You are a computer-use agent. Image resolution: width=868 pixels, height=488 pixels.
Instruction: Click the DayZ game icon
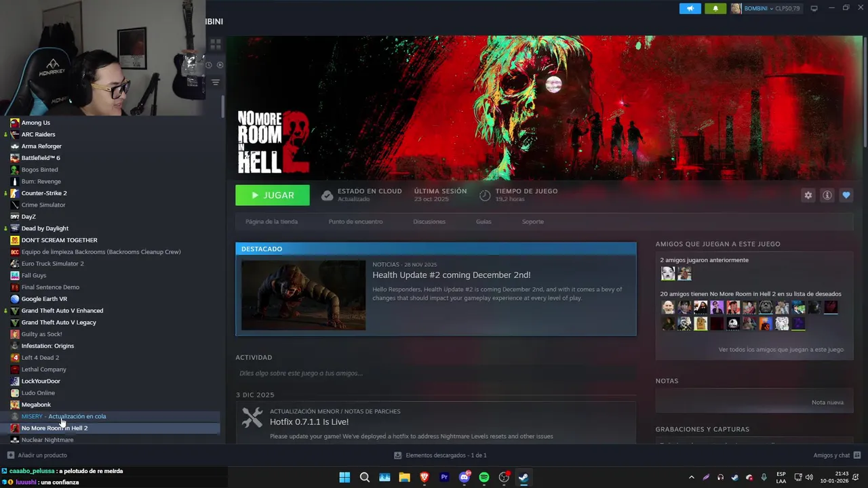[x=14, y=217]
